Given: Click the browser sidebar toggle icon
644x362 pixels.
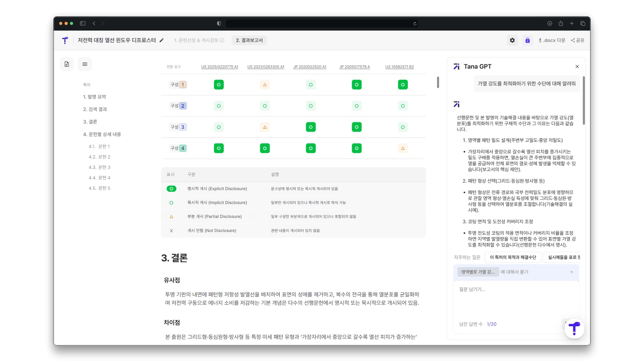Looking at the screenshot, I should click(83, 23).
